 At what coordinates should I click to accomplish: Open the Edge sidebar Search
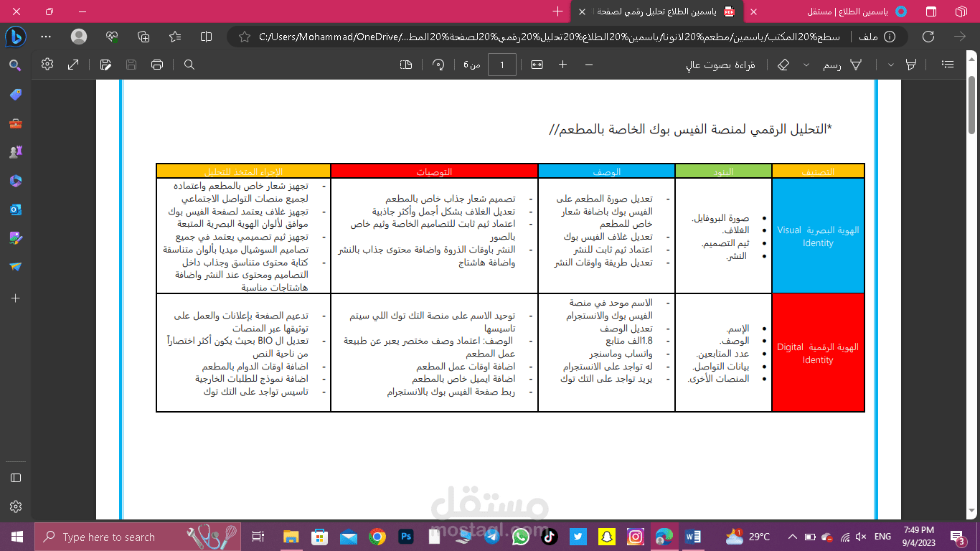click(15, 65)
